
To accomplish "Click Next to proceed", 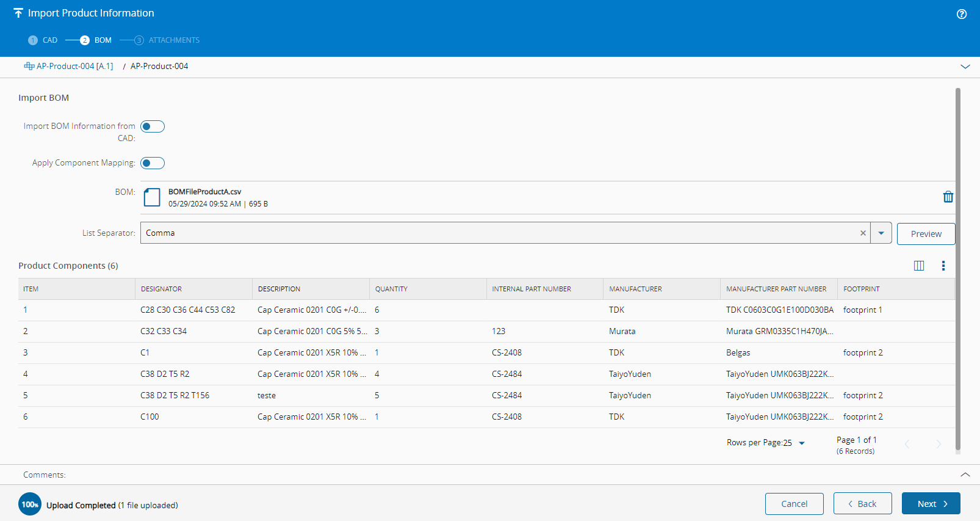I will click(x=931, y=504).
